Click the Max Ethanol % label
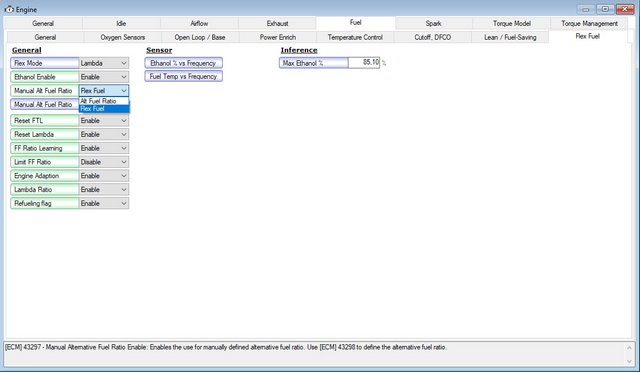Viewport: 640px width, 373px height. (x=313, y=63)
